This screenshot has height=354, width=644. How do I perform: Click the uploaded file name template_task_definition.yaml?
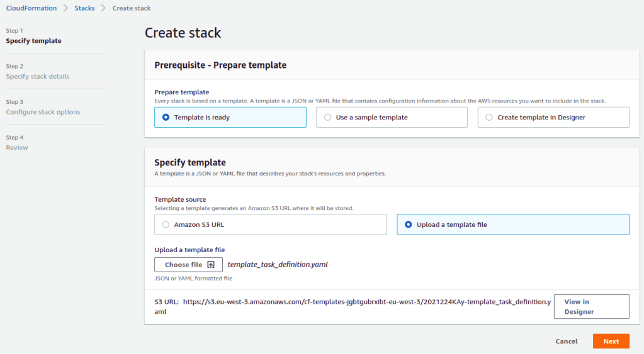[x=277, y=265]
